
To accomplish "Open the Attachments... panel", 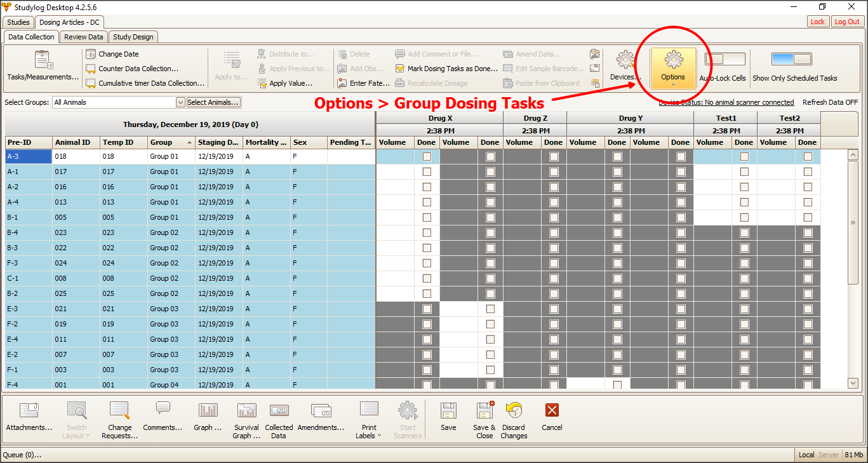I will pyautogui.click(x=29, y=417).
